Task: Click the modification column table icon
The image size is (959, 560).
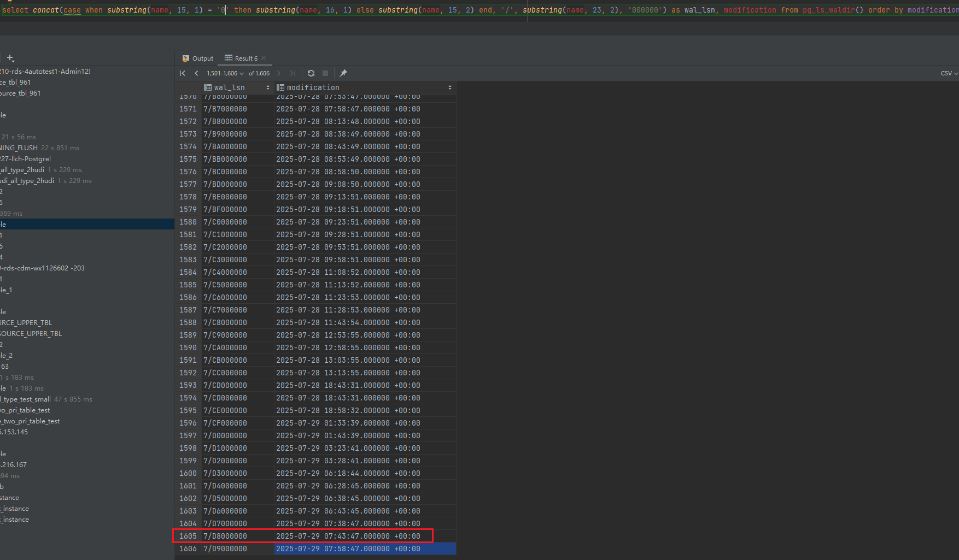Action: [x=280, y=87]
